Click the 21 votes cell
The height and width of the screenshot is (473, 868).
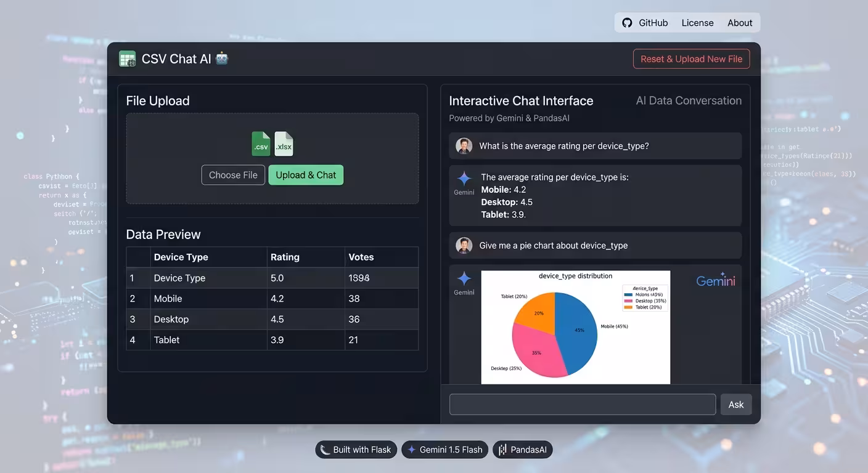382,340
